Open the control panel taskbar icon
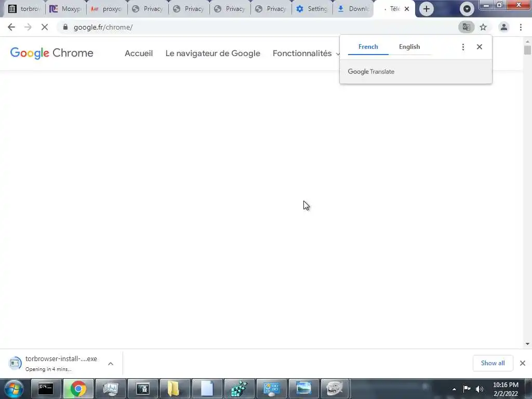 tap(271, 389)
